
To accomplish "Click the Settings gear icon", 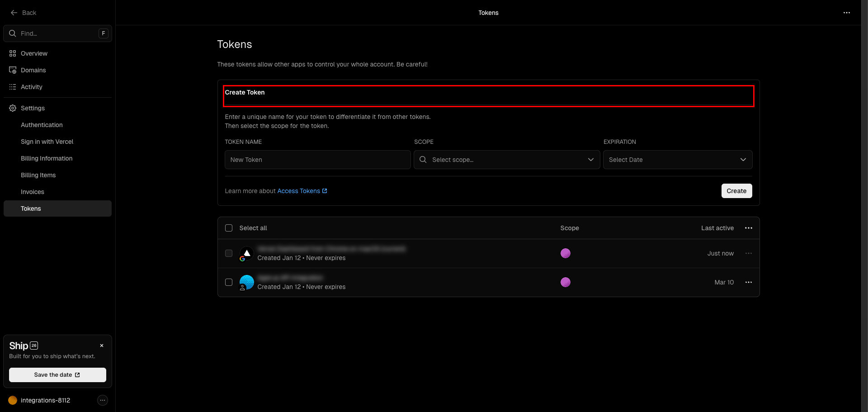I will click(x=13, y=108).
